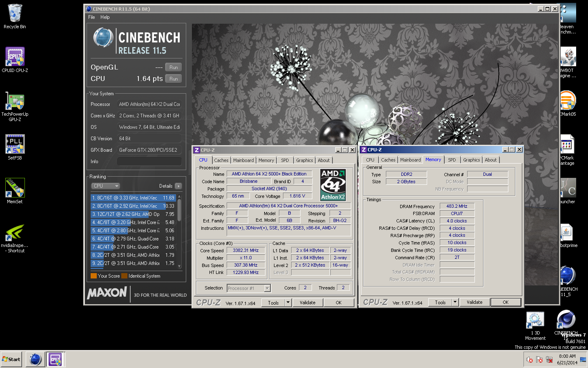Click OK in left CPU-Z window
The image size is (588, 368).
tap(339, 303)
